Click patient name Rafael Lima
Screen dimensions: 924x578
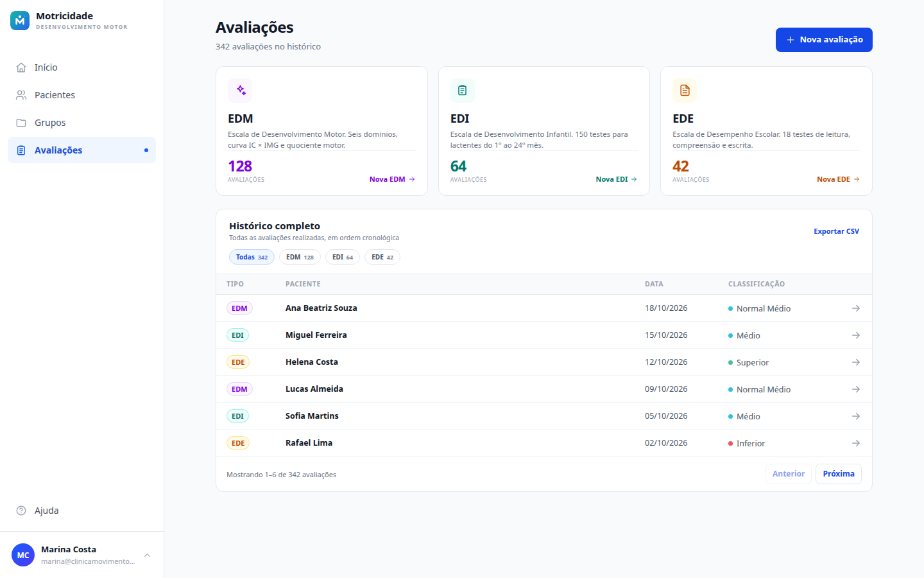pyautogui.click(x=309, y=443)
